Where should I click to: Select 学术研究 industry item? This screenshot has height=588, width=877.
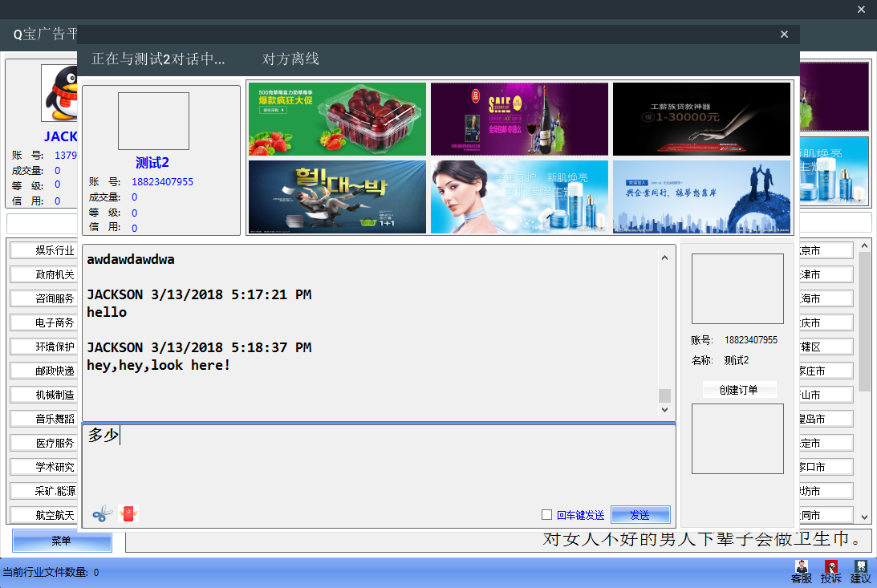pyautogui.click(x=45, y=467)
